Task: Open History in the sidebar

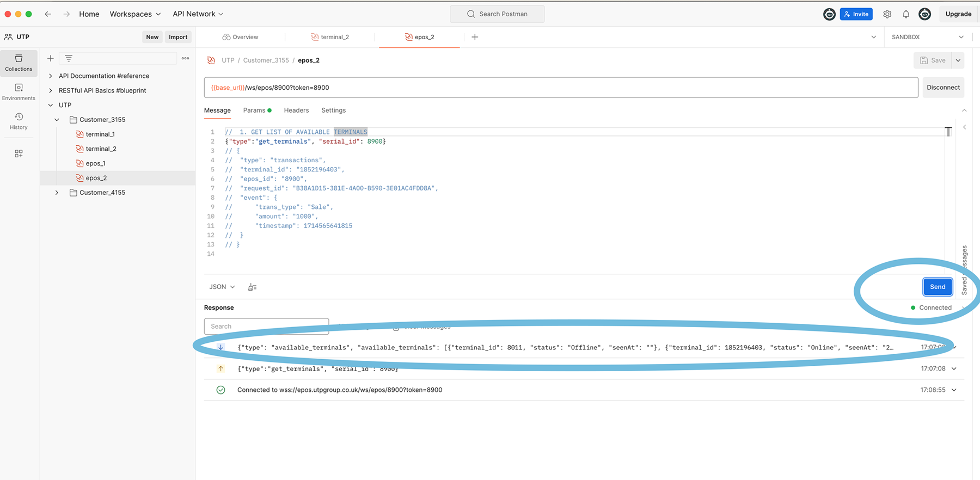Action: [x=19, y=121]
